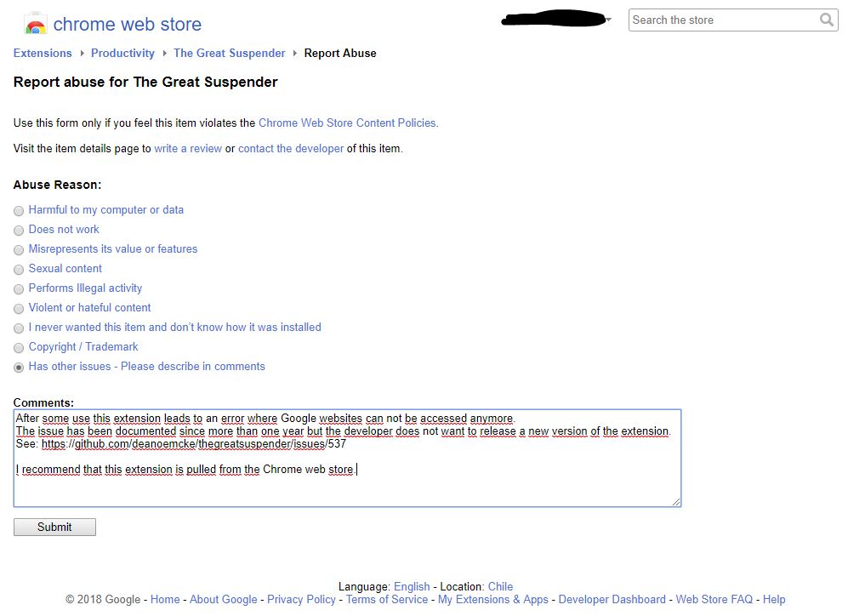Click the search magnifier icon
The height and width of the screenshot is (616, 848).
pos(827,20)
